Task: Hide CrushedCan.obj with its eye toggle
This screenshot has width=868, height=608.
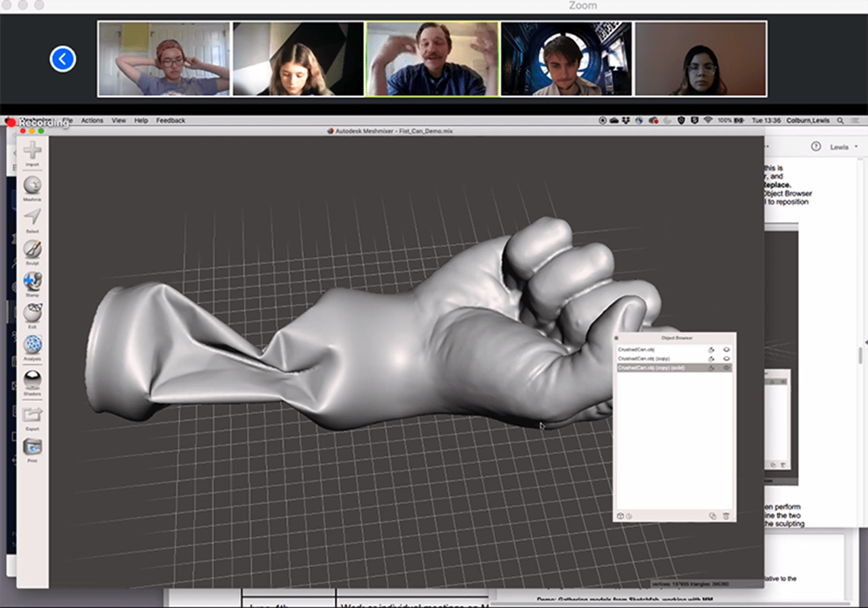Action: coord(727,349)
